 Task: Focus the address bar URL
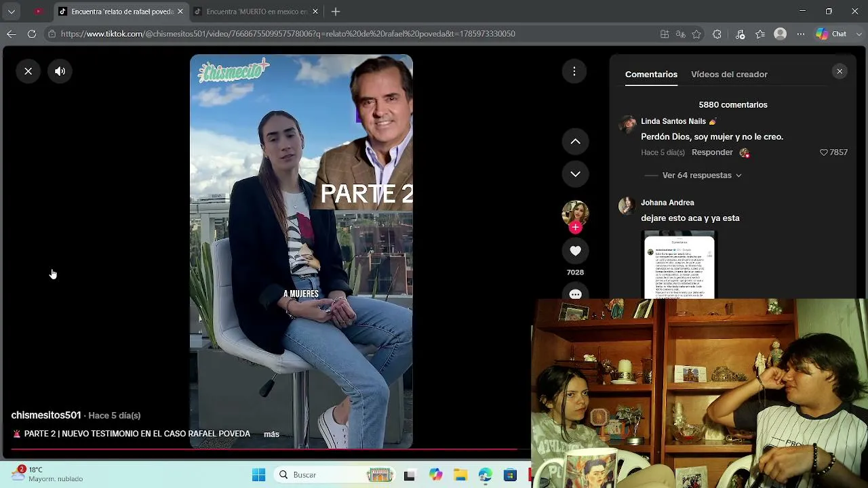(288, 34)
